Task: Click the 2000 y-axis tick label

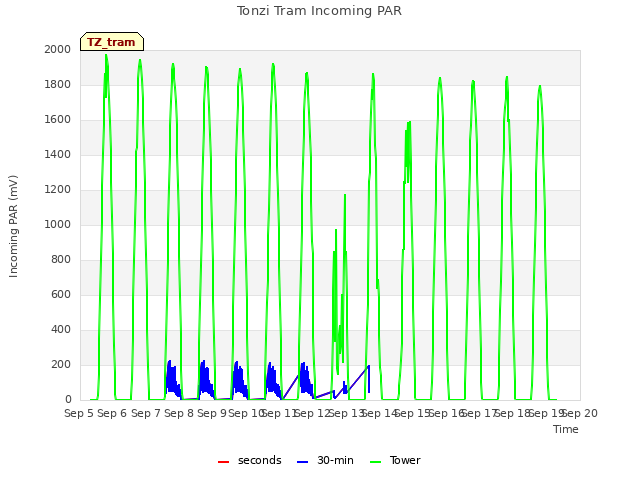Action: (58, 49)
